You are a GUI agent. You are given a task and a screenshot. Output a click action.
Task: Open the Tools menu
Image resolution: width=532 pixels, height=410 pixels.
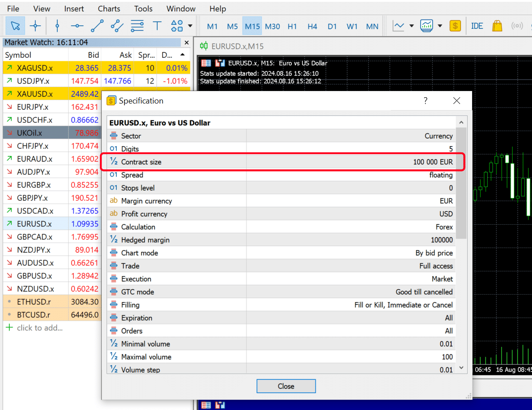point(143,9)
